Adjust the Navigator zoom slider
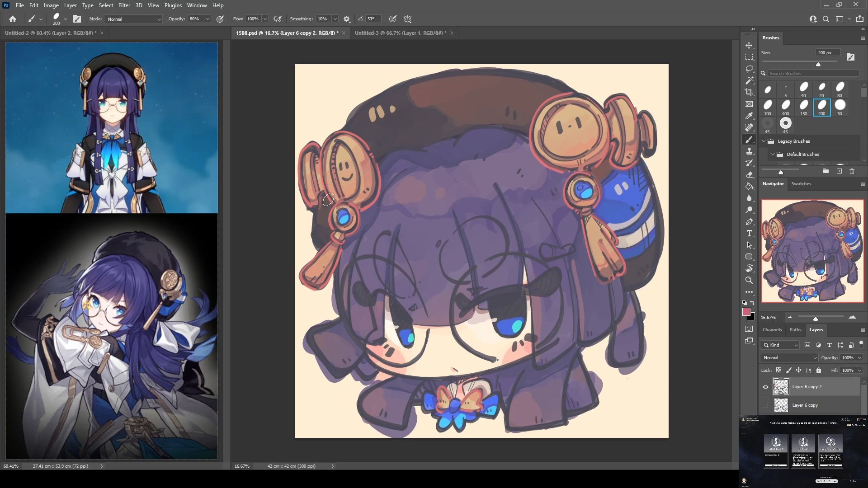This screenshot has height=488, width=868. [x=816, y=319]
